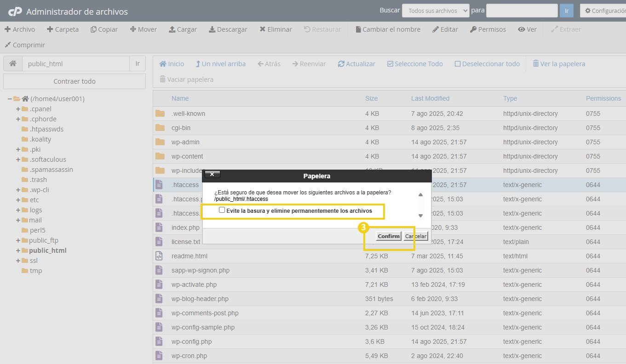Navigate up with Un nivel arriba
Viewport: 626px width, 364px height.
click(x=220, y=64)
